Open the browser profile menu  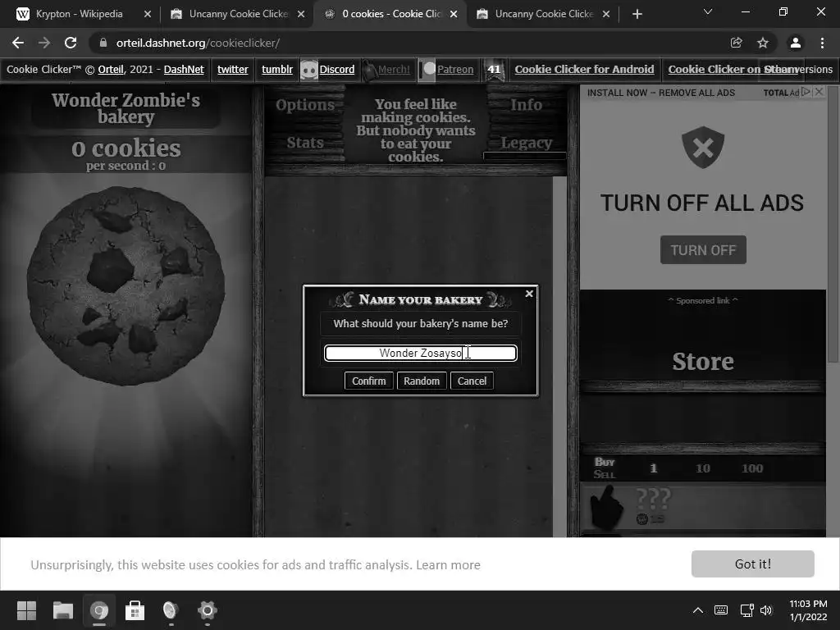point(796,43)
